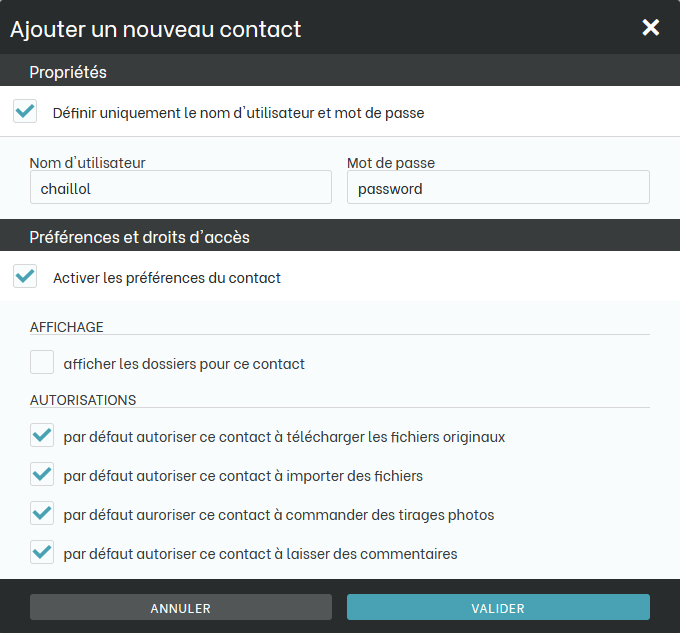The width and height of the screenshot is (680, 633).
Task: Click the Activer les préférences du contact label text
Action: (167, 278)
